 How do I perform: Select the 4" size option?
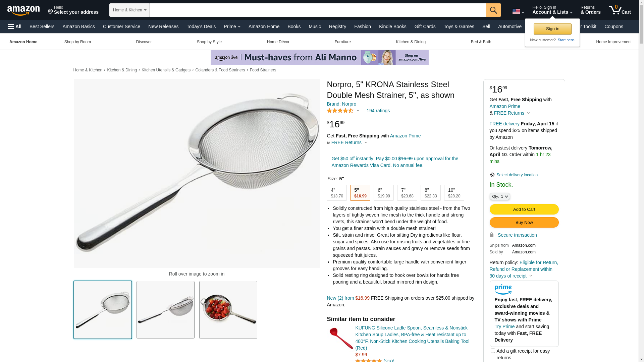tap(337, 193)
